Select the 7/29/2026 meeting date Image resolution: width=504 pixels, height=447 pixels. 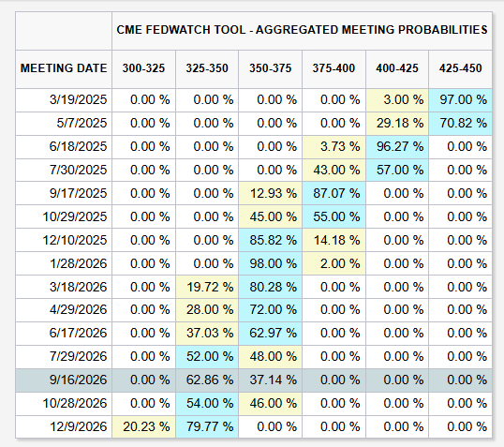64,357
